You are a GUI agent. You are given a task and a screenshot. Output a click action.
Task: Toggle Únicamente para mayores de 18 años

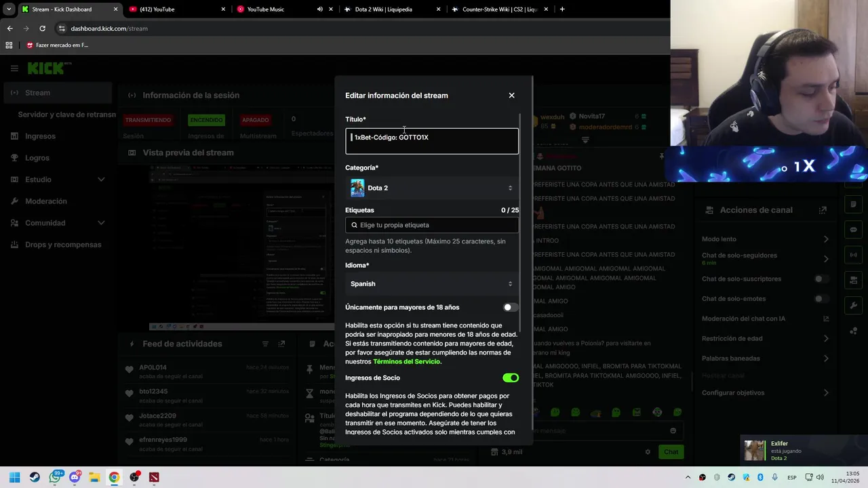[511, 307]
